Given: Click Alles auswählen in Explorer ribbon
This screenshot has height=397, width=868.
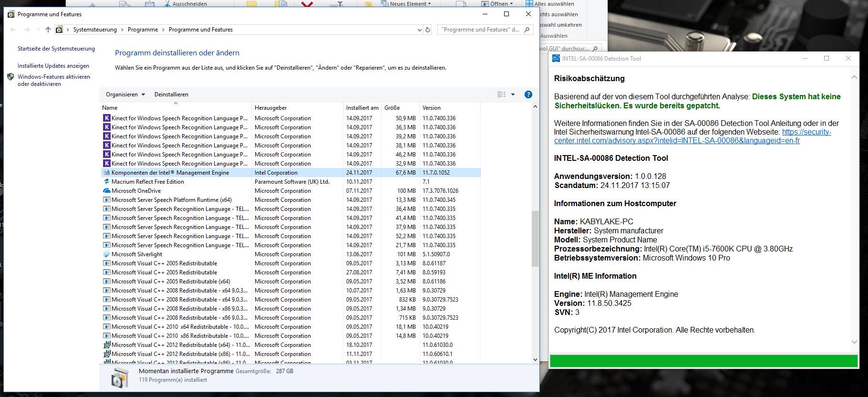Looking at the screenshot, I should (550, 4).
